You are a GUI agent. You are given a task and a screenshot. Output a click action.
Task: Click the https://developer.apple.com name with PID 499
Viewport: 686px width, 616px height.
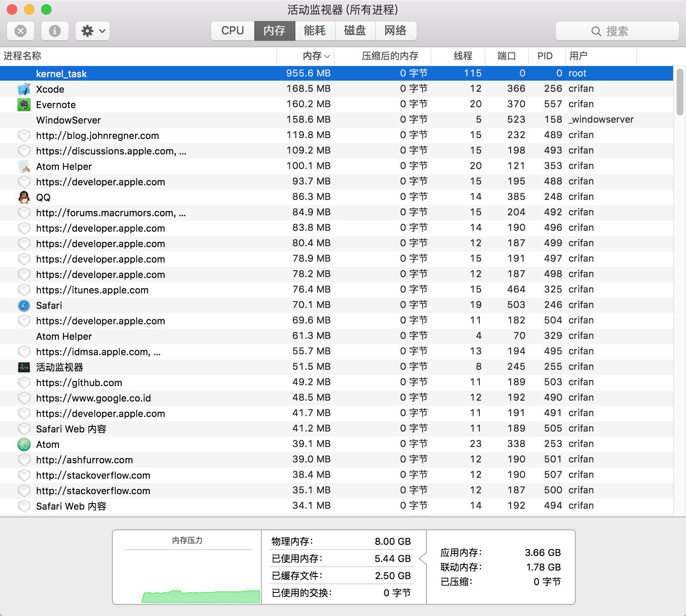[x=100, y=244]
